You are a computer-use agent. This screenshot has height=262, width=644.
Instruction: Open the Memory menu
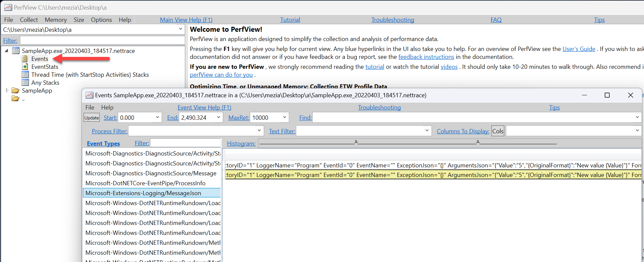point(55,20)
